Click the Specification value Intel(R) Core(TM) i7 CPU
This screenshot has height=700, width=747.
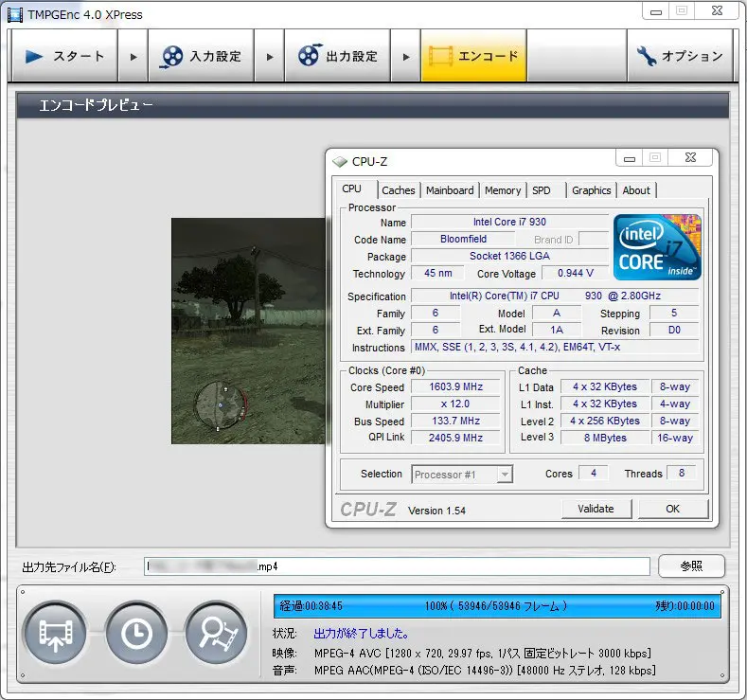click(555, 296)
